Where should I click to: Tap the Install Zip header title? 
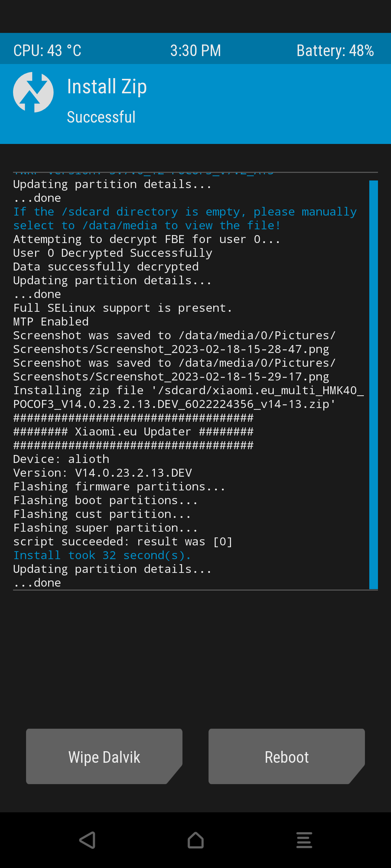point(107,87)
